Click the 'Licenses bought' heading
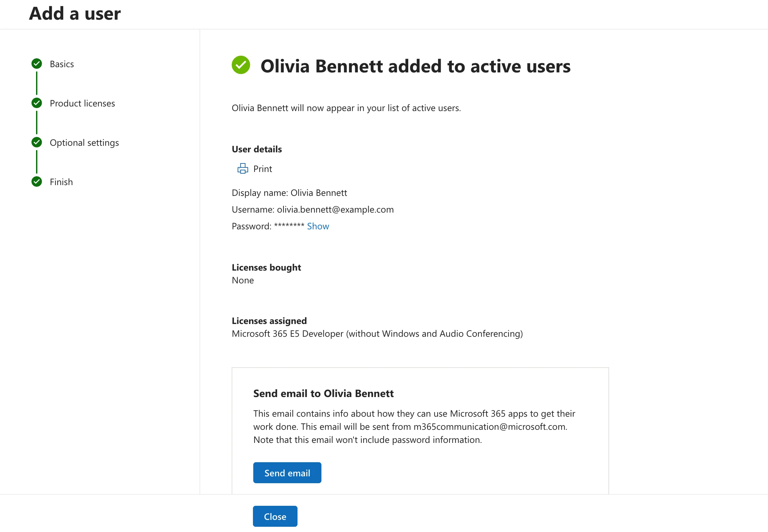The height and width of the screenshot is (532, 768). [266, 267]
